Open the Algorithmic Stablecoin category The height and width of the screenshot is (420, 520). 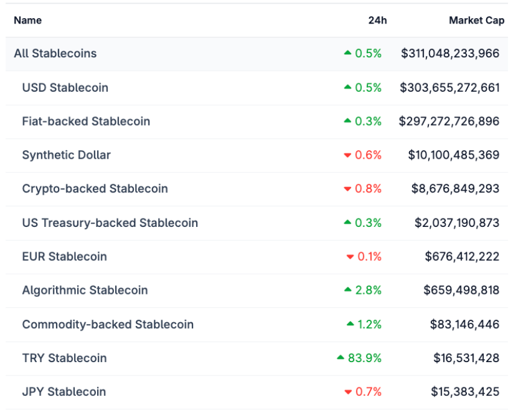click(x=84, y=290)
